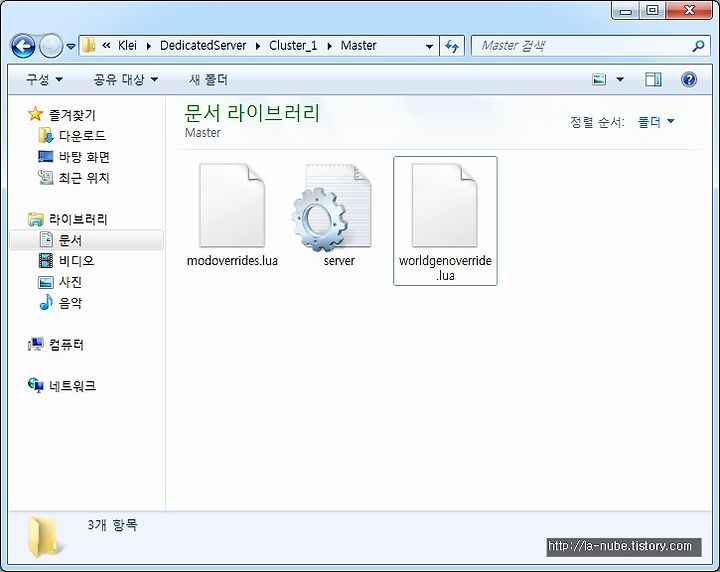The image size is (720, 572).
Task: Expand the arrow after DedicatedServer breadcrumb
Action: [x=258, y=46]
